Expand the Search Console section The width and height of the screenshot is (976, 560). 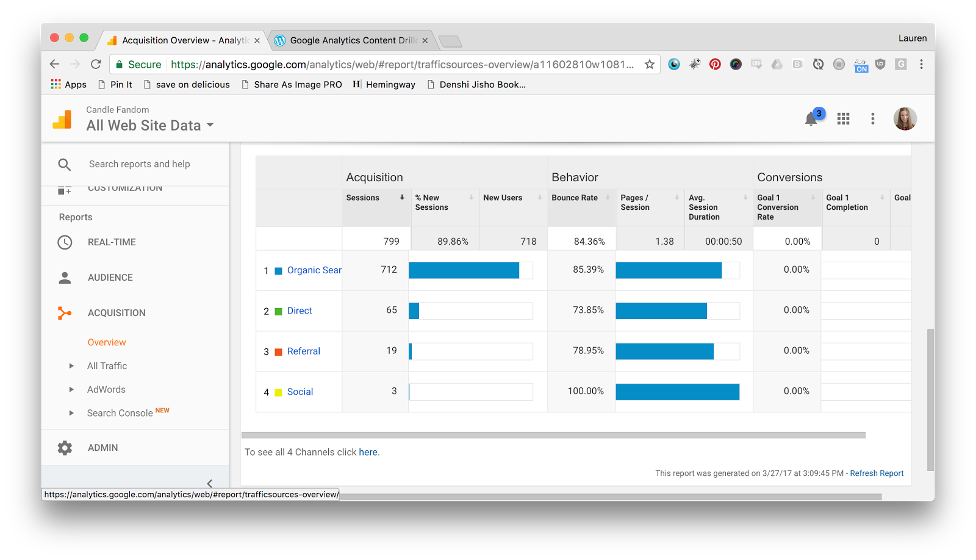click(71, 413)
